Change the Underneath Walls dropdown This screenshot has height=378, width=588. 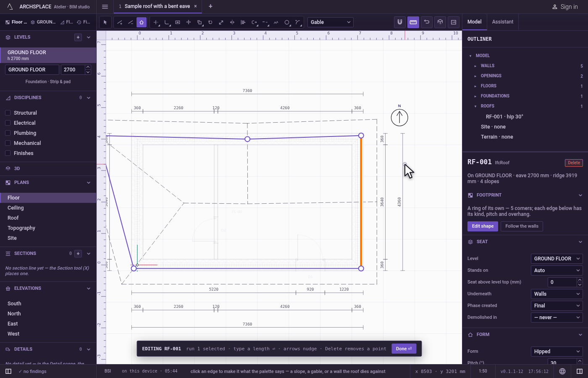pos(557,294)
